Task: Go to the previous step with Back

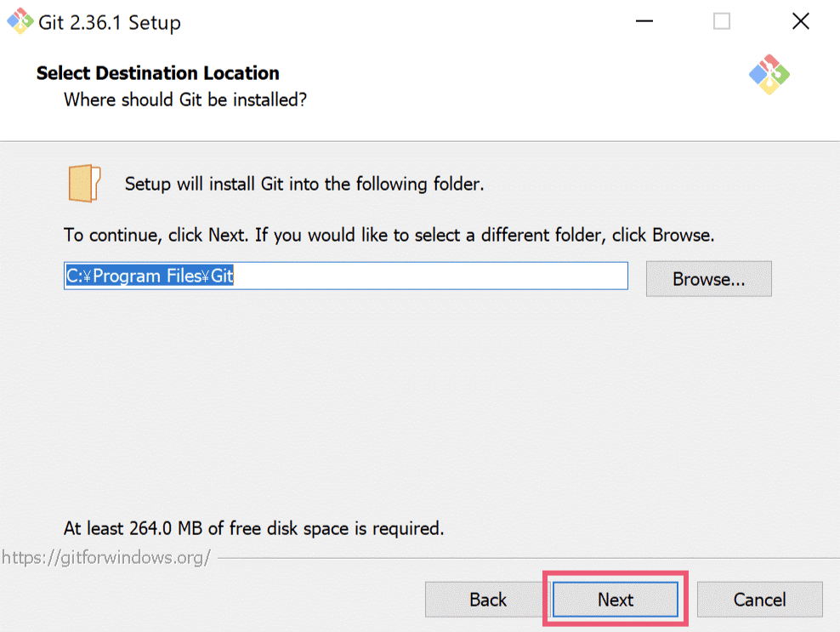Action: [x=487, y=600]
